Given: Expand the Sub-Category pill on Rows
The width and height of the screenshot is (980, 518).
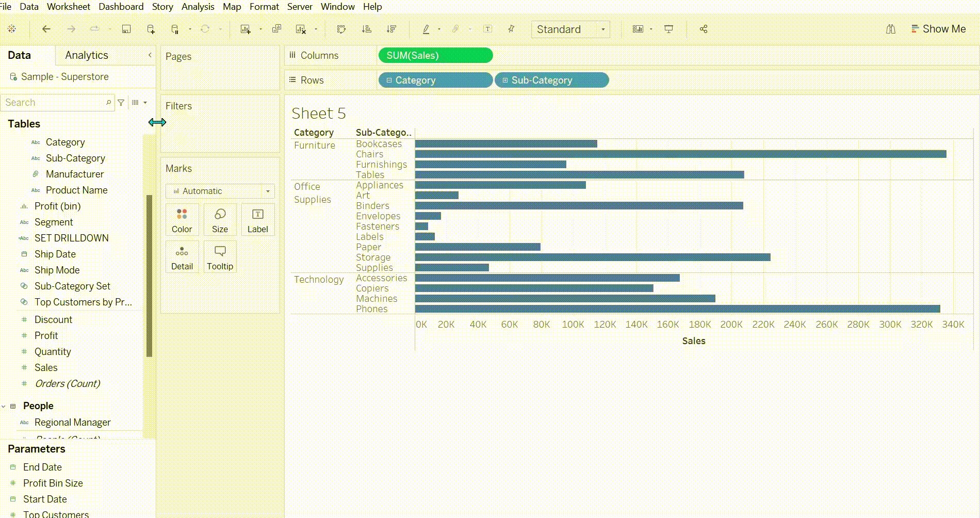Looking at the screenshot, I should (505, 80).
